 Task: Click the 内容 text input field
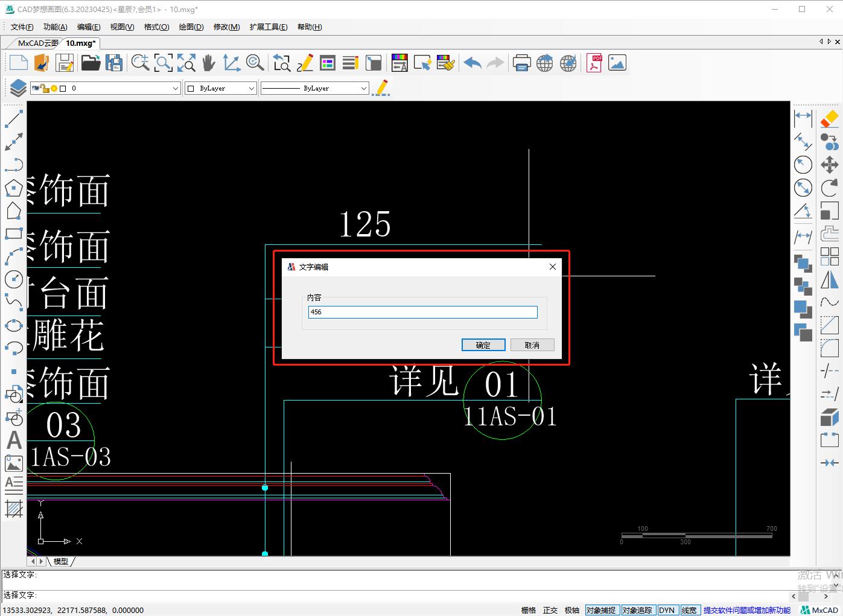422,312
